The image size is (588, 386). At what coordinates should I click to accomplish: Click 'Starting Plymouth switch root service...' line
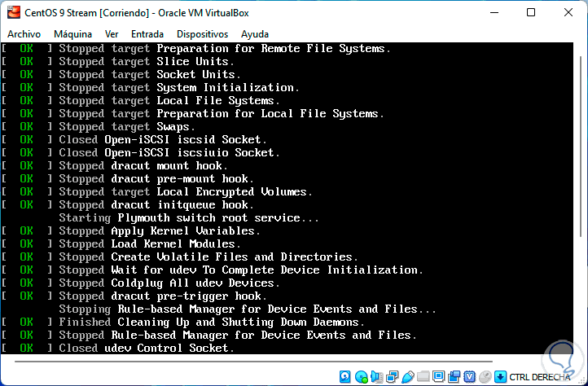click(189, 218)
